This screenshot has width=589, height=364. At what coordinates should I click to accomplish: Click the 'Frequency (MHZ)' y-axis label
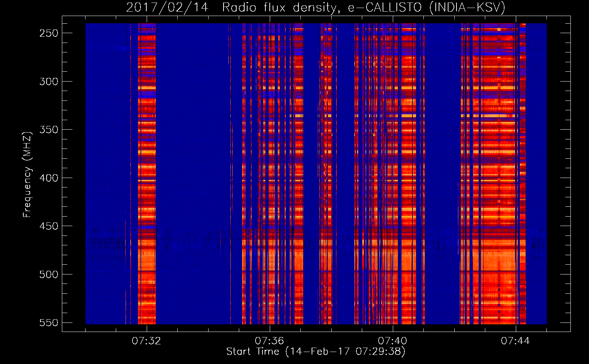pos(27,174)
